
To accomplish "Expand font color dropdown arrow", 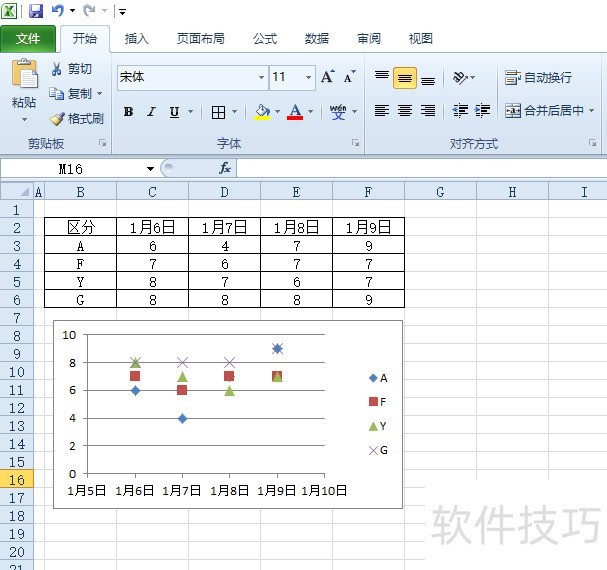I will coord(310,112).
